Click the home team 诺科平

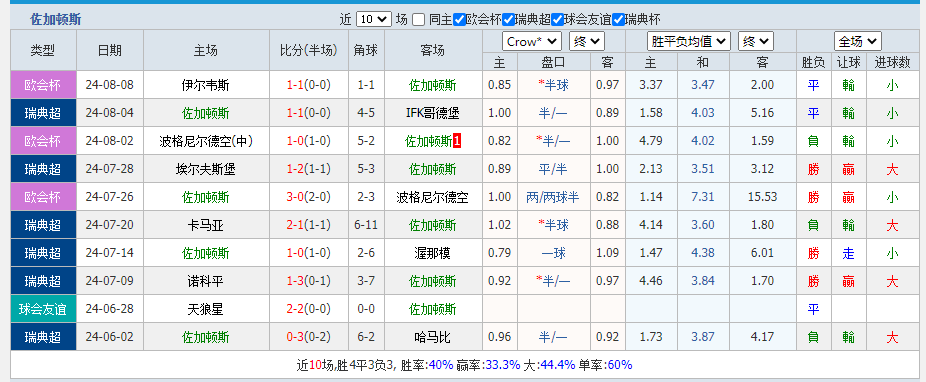coord(206,282)
